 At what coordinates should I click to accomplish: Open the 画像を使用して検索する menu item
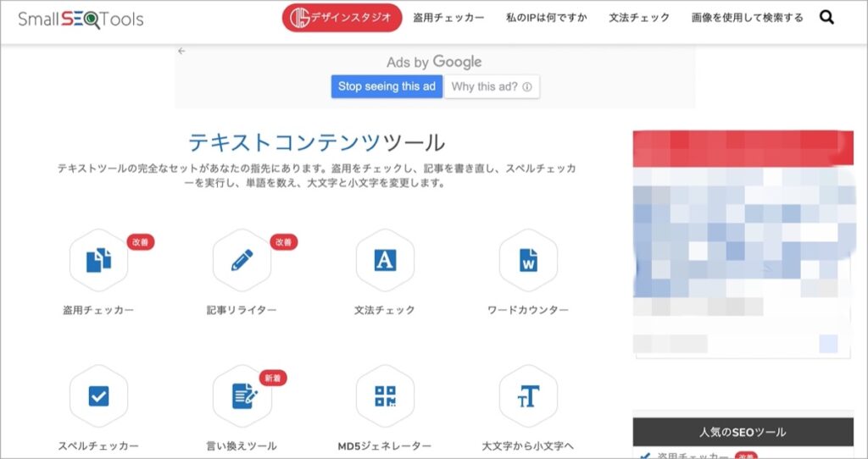coord(748,18)
